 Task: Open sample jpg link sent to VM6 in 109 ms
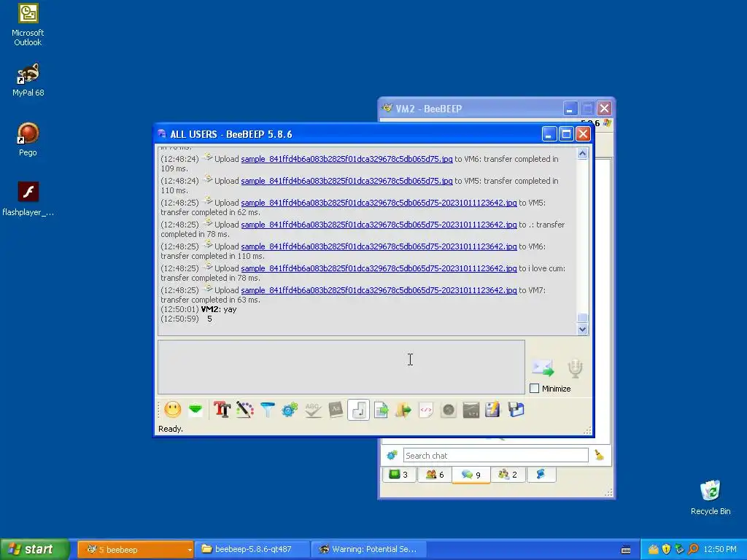tap(347, 159)
